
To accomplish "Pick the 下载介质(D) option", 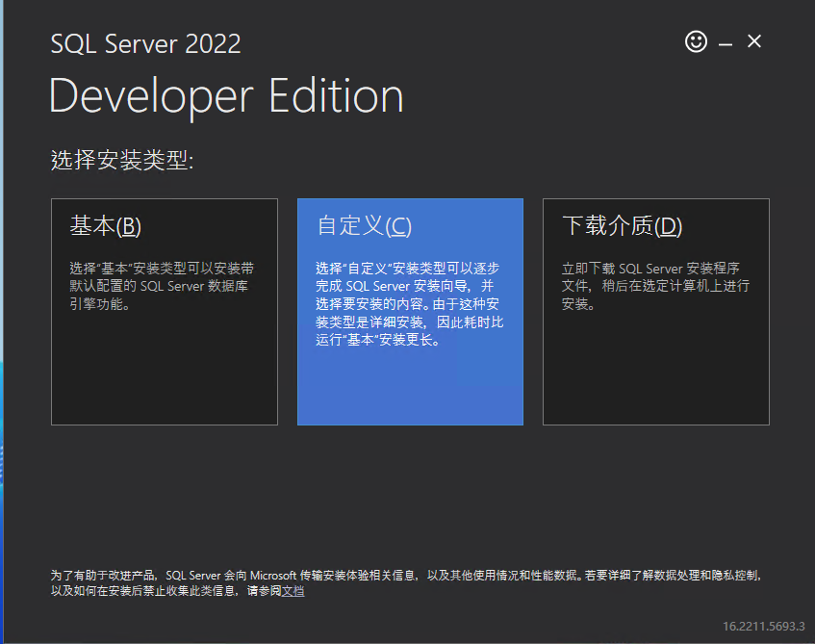I will 656,312.
